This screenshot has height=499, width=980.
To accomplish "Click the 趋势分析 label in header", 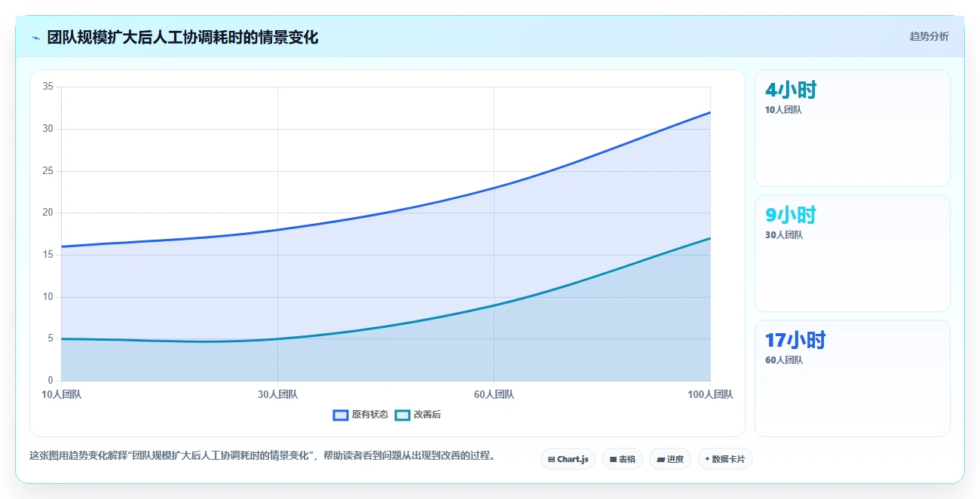I will pos(929,36).
